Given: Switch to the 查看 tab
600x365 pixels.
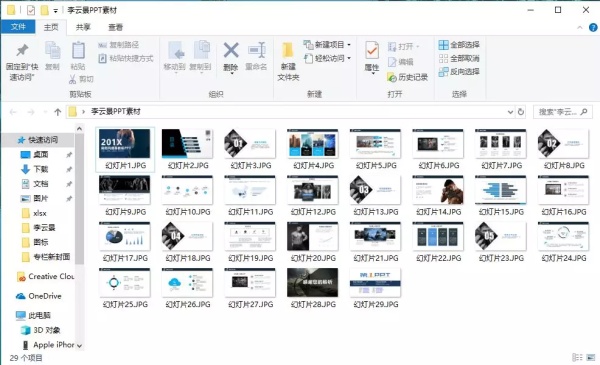Looking at the screenshot, I should click(x=115, y=27).
